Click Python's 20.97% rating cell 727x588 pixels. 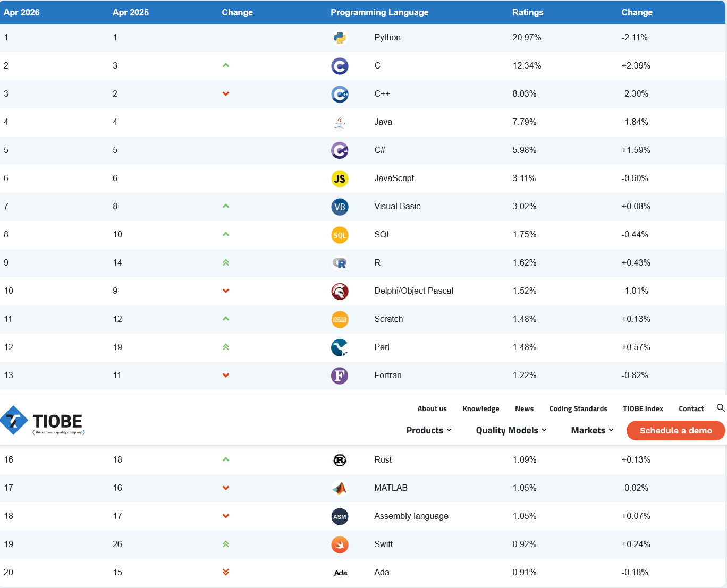pyautogui.click(x=527, y=37)
